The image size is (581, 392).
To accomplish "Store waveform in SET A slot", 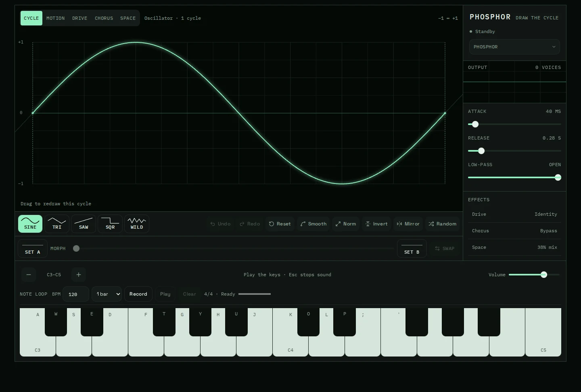I will click(x=33, y=248).
